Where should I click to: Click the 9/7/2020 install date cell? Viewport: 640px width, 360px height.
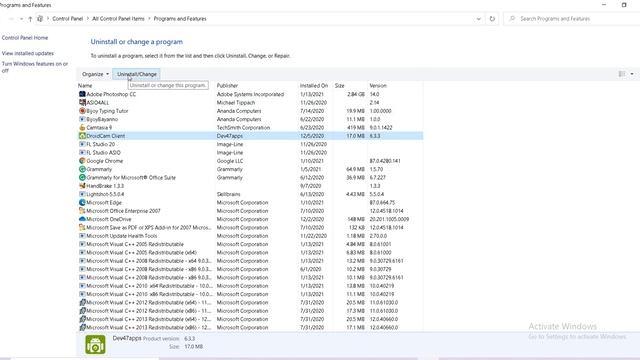(x=311, y=186)
